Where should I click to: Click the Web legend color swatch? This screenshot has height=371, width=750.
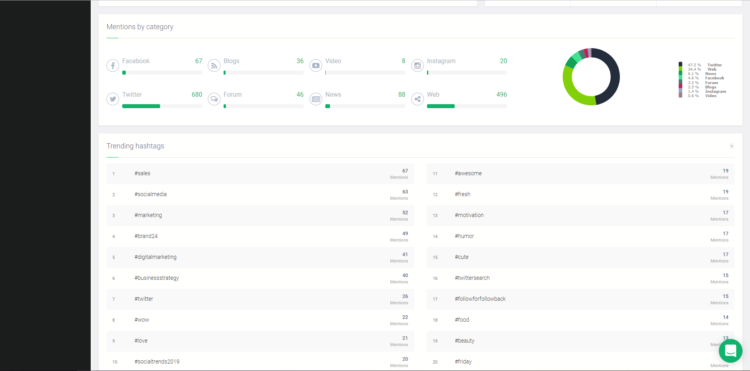point(680,69)
